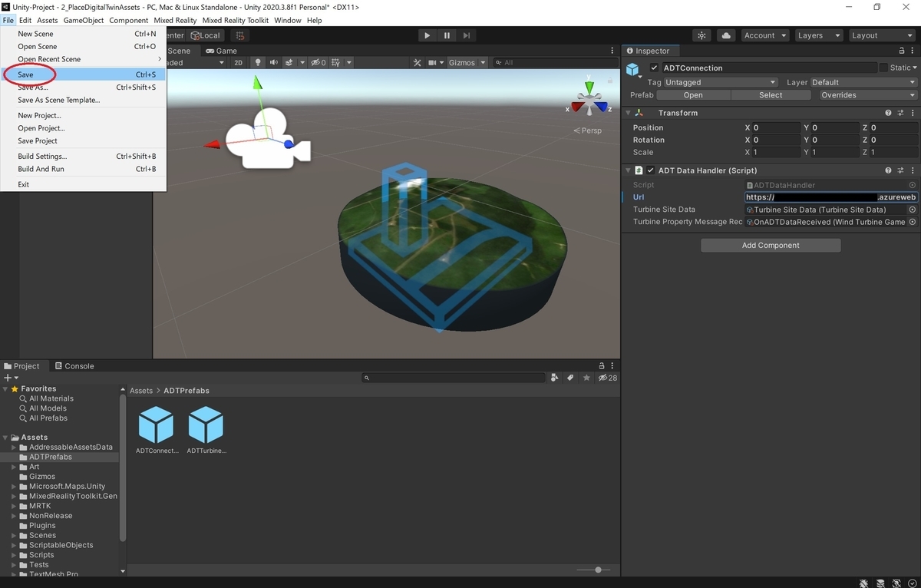The height and width of the screenshot is (588, 921).
Task: Open the prefab Overrides dropdown
Action: 867,95
